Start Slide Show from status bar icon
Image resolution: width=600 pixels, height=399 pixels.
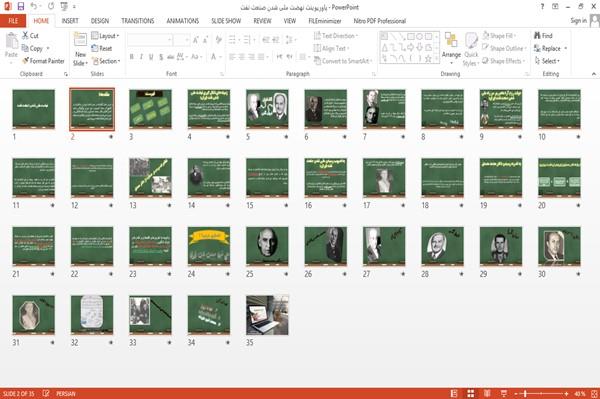(x=504, y=393)
